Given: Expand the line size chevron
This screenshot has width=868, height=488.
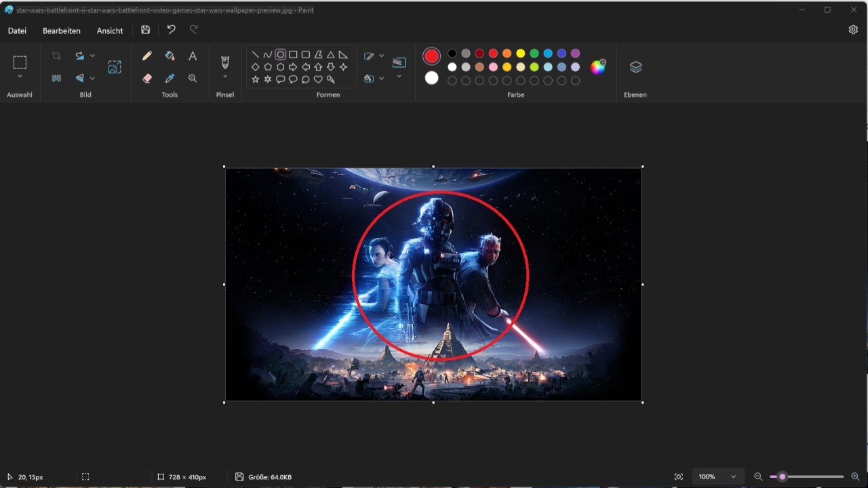Looking at the screenshot, I should click(399, 77).
